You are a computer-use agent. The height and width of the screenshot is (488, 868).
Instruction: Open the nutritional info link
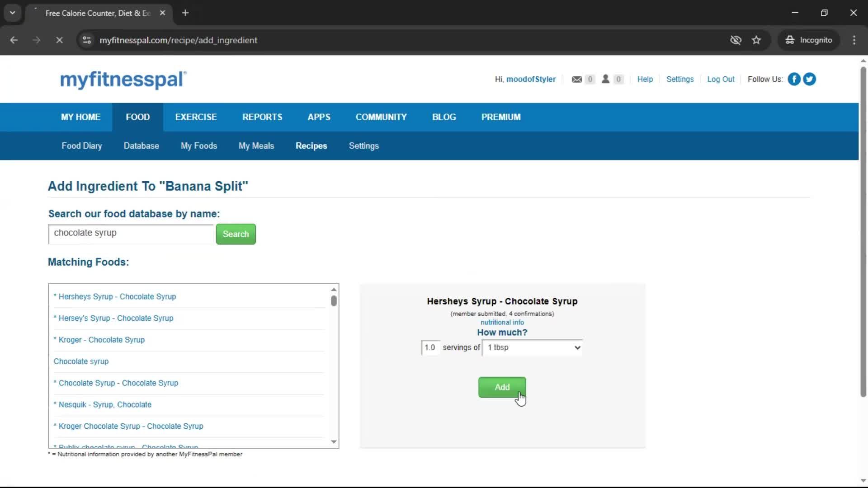point(502,322)
